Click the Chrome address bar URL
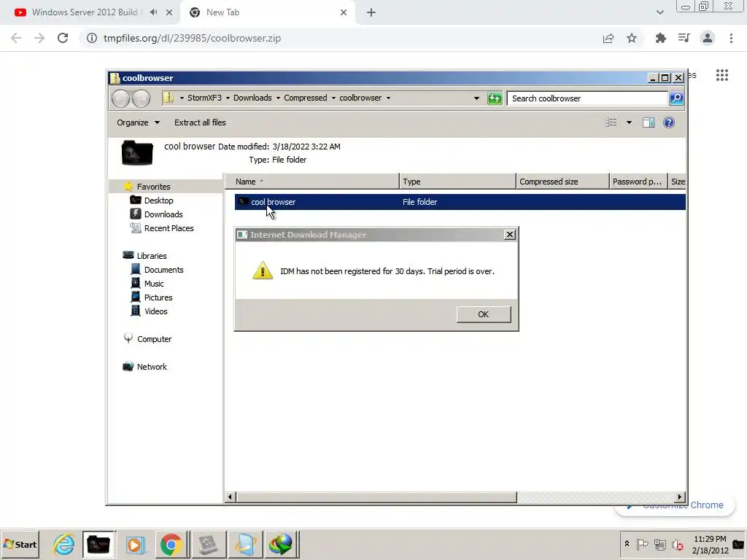The width and height of the screenshot is (747, 560). pyautogui.click(x=192, y=38)
